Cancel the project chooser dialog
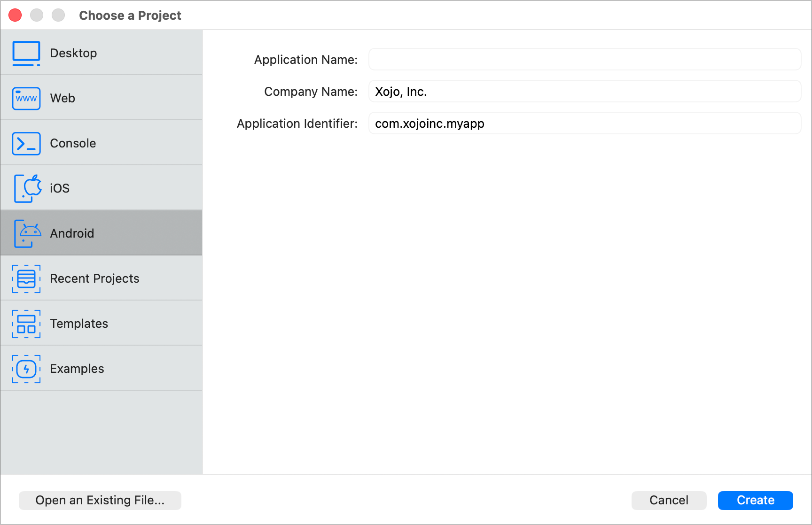This screenshot has width=812, height=525. pyautogui.click(x=669, y=500)
